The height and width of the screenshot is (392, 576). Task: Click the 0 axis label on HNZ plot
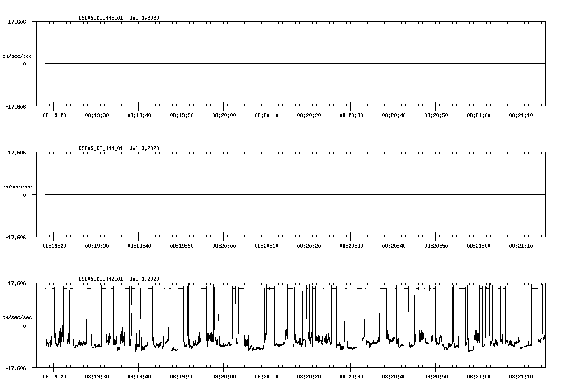(x=25, y=325)
